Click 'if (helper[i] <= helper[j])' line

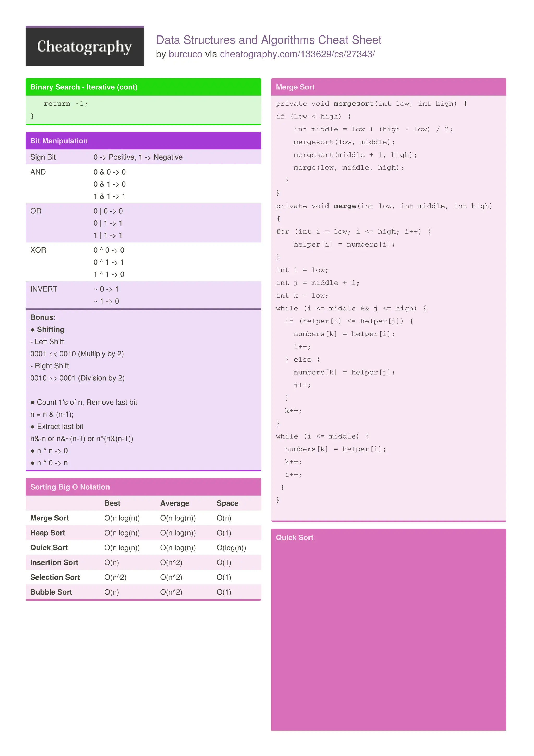click(x=349, y=321)
